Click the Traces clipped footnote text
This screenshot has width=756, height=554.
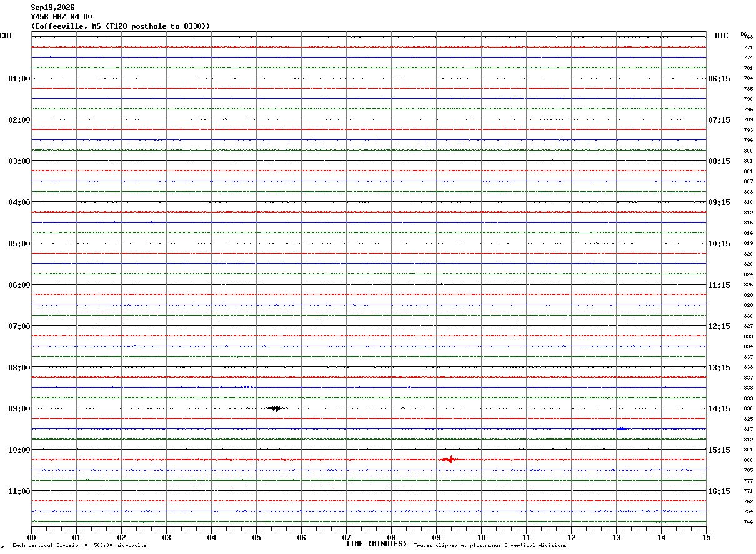(490, 546)
